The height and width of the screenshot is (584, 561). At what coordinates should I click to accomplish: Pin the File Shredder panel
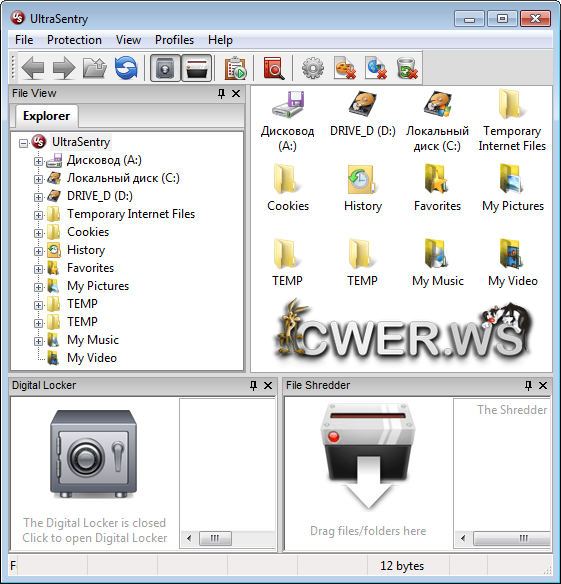click(x=528, y=385)
